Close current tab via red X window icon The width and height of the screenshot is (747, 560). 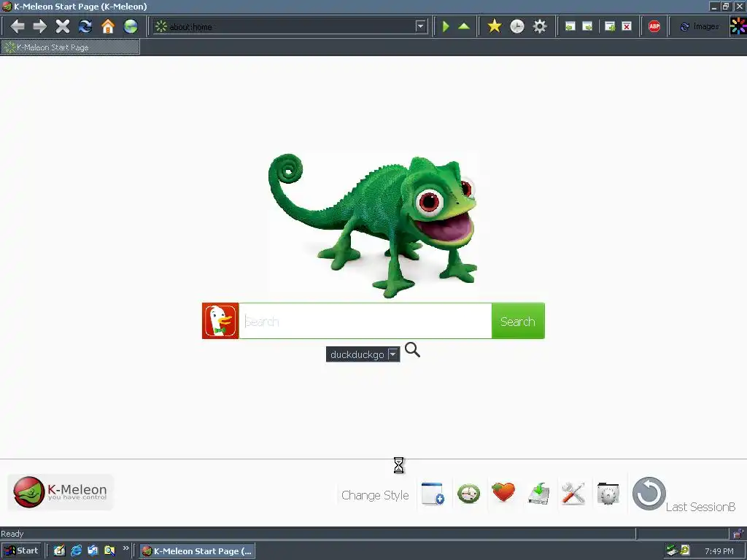click(627, 27)
